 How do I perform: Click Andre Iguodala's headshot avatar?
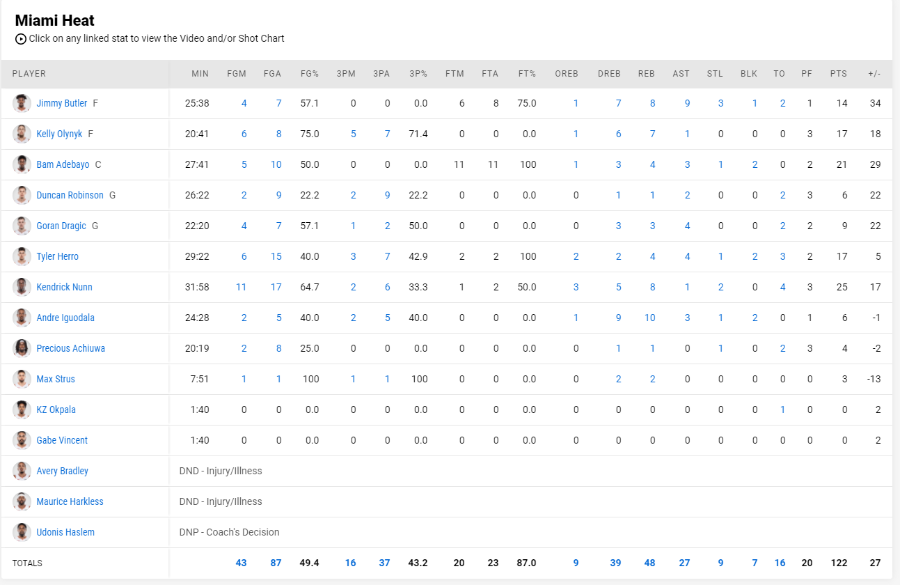point(22,317)
